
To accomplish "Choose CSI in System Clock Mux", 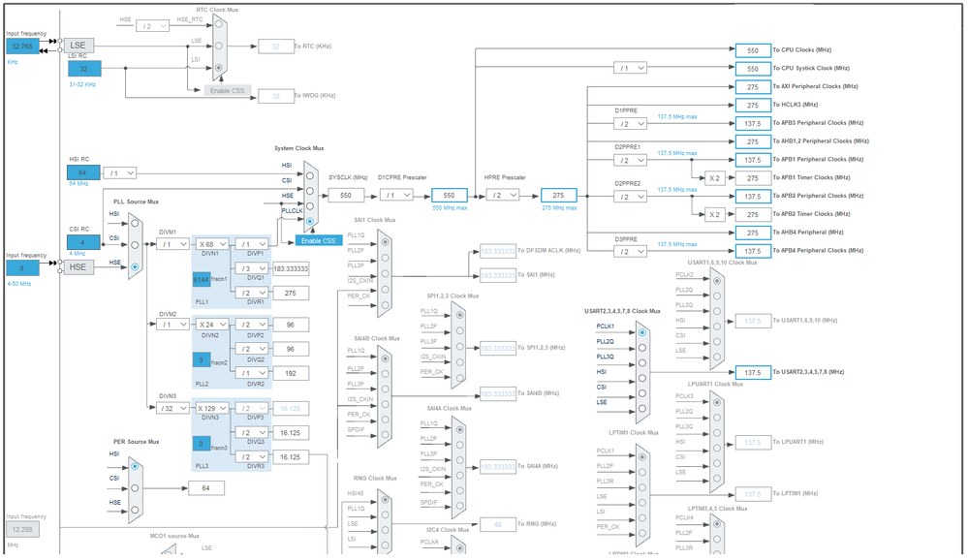I will pyautogui.click(x=310, y=191).
